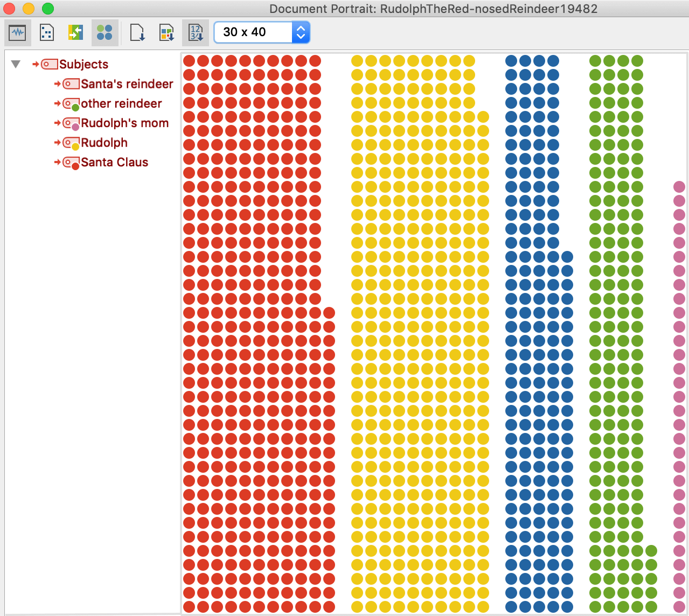689x616 pixels.
Task: Click the code icon beside Subjects
Action: [50, 64]
